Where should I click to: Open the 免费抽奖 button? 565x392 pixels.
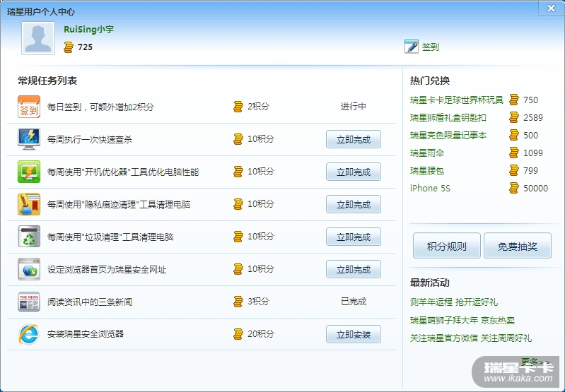pyautogui.click(x=518, y=246)
